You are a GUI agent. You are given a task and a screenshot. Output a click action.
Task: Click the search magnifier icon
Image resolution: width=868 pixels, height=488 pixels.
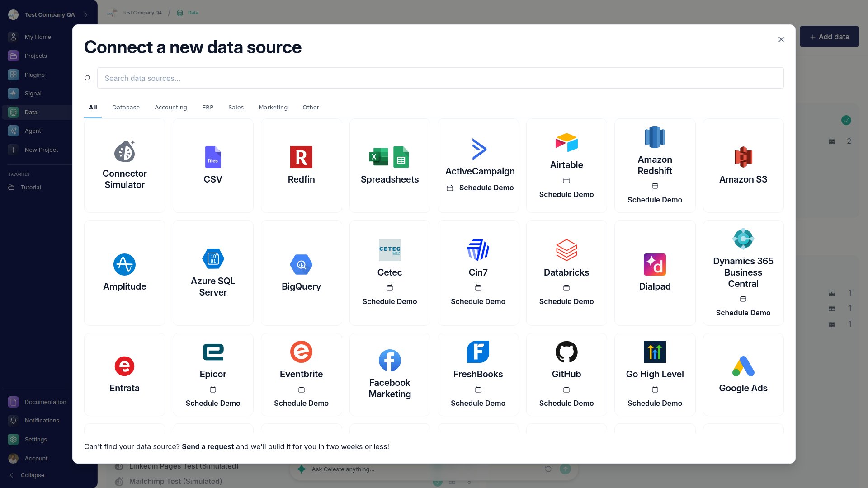click(x=88, y=78)
